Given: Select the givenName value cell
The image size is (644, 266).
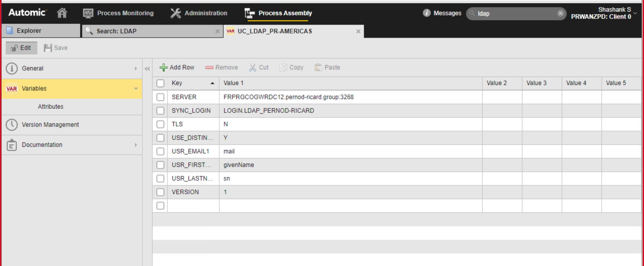Looking at the screenshot, I should 351,165.
